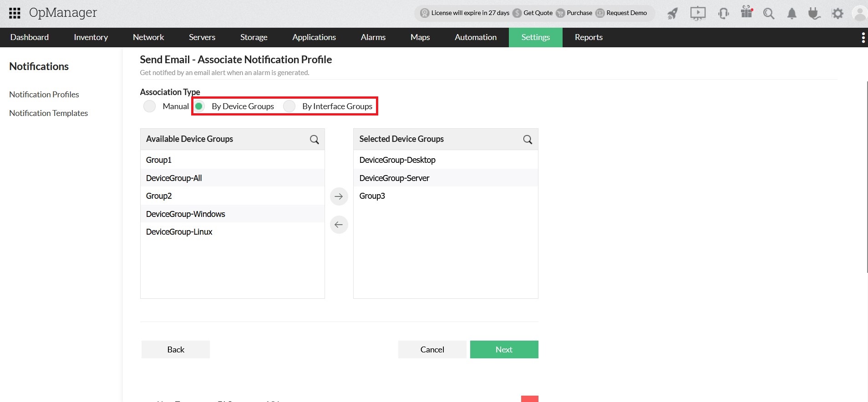Move group right with arrow button
The image size is (868, 402).
(339, 196)
